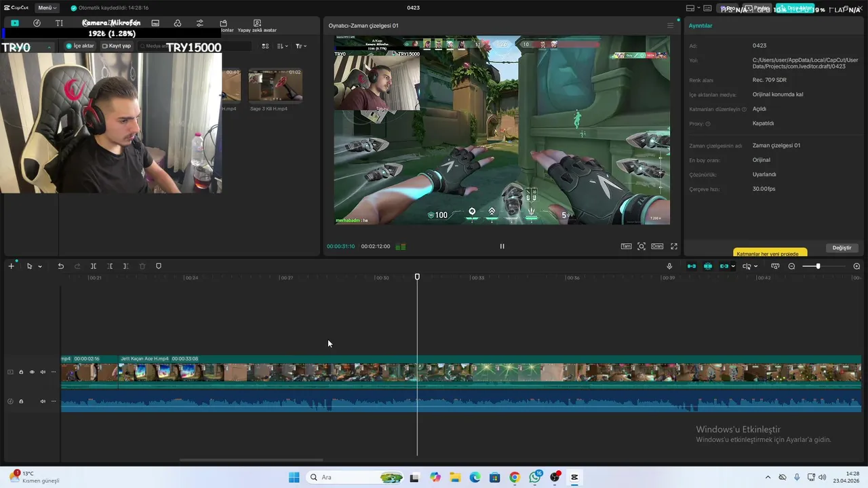Screen dimensions: 868x488
Task: Delete the left part of the clip
Action: (x=110, y=266)
